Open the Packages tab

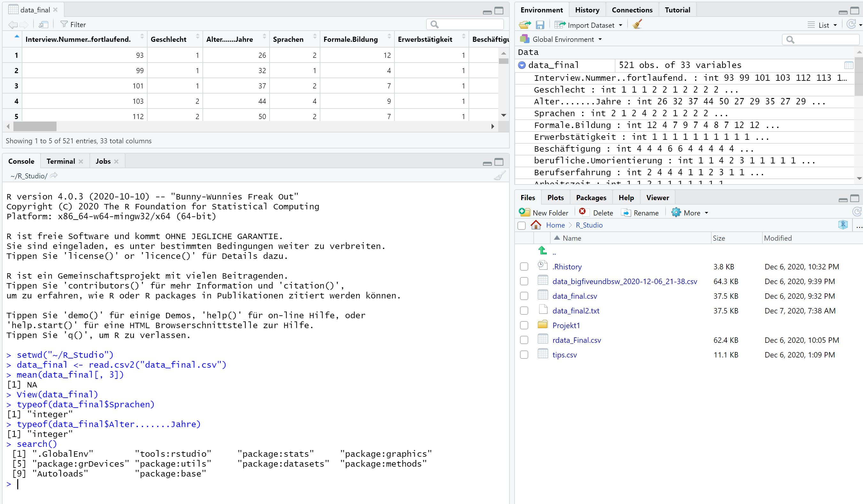pyautogui.click(x=591, y=198)
